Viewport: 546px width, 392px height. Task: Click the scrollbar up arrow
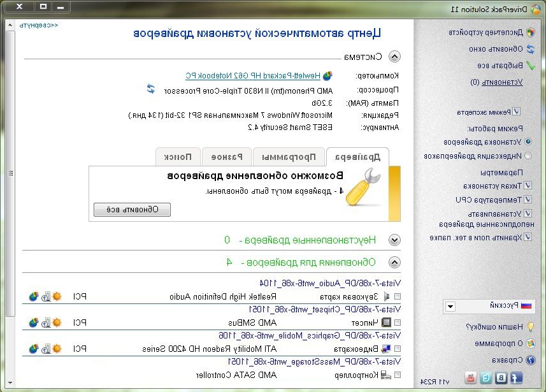click(x=10, y=25)
